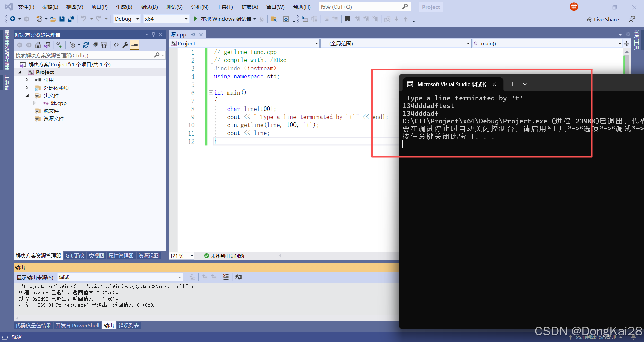Screen dimensions: 644x342
Task: Toggle word wrap in output panel
Action: [238, 277]
